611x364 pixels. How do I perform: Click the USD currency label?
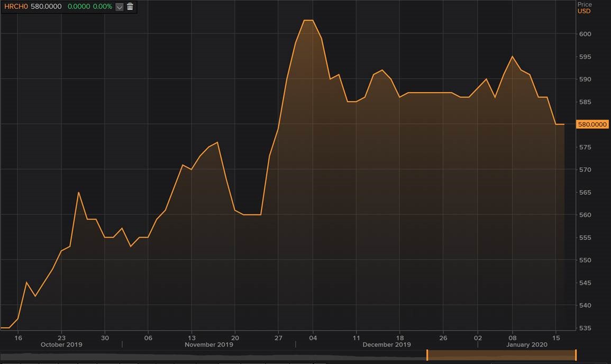[584, 11]
